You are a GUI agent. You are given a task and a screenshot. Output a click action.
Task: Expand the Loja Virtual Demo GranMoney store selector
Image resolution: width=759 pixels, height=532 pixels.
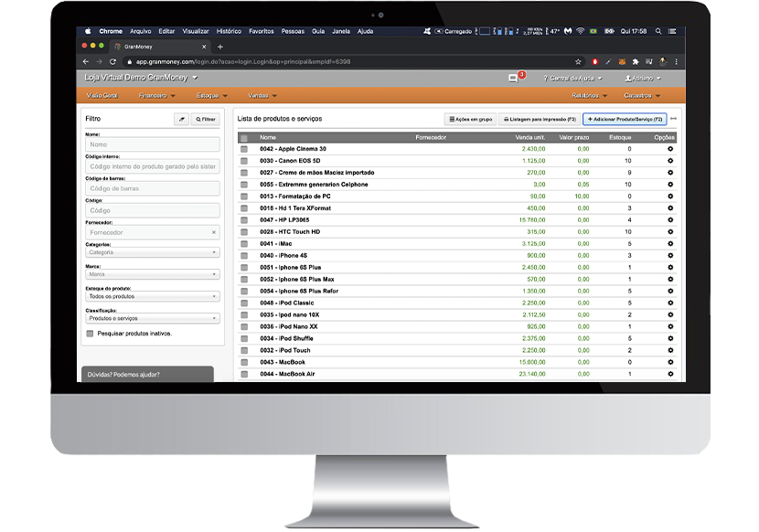click(141, 78)
